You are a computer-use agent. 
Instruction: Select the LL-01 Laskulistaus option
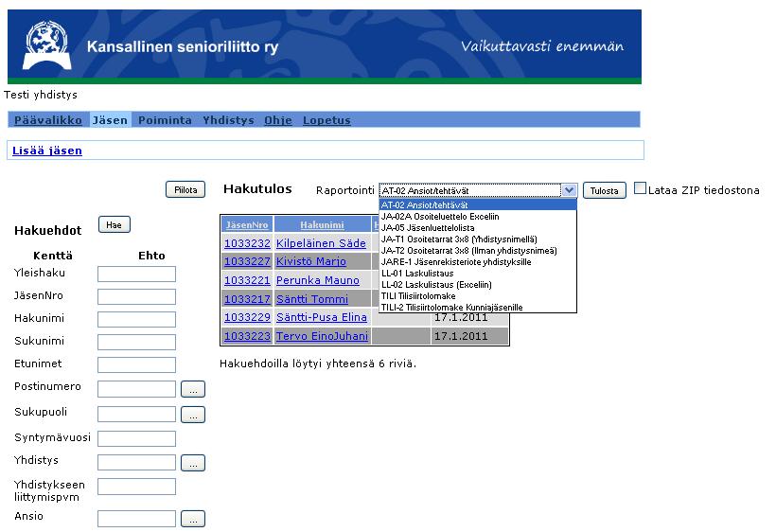[478, 274]
